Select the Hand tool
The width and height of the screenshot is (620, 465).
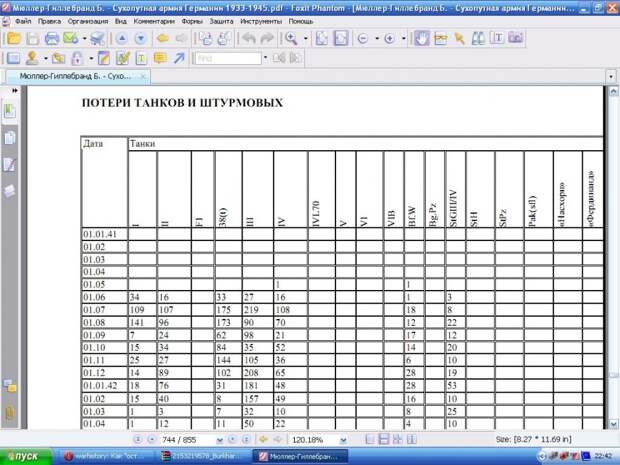point(422,38)
